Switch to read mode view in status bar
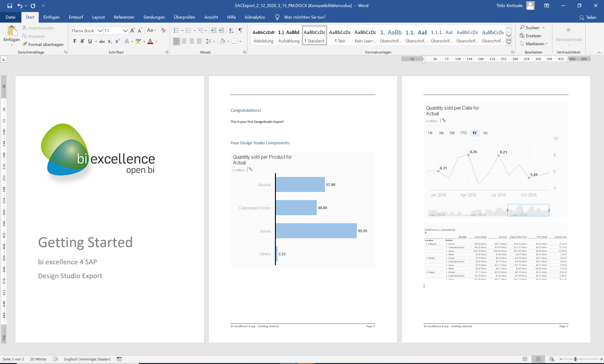This screenshot has height=364, width=604. click(x=525, y=359)
